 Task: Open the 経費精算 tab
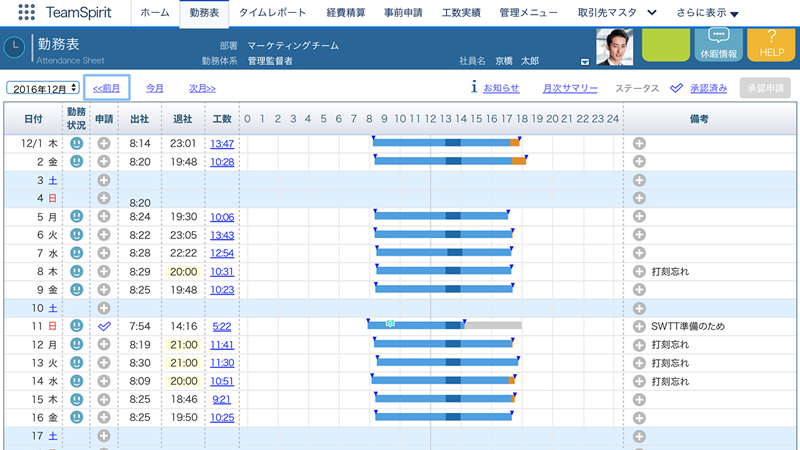point(347,13)
